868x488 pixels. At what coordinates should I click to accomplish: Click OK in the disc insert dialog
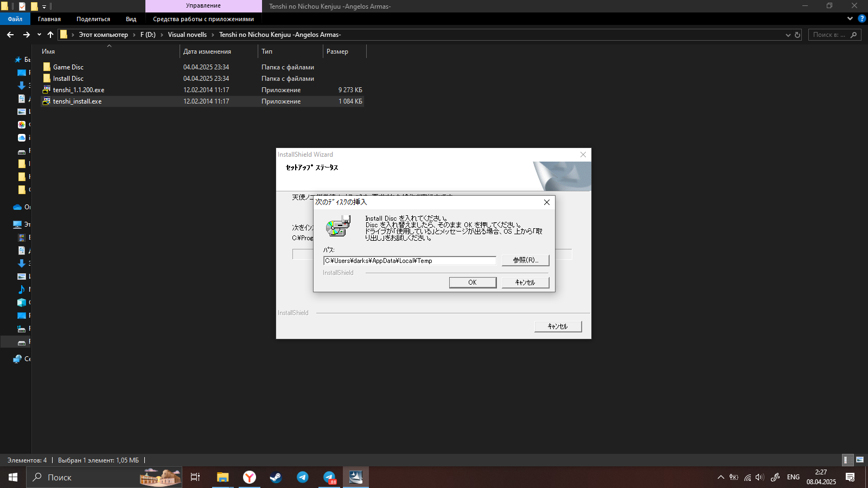pyautogui.click(x=473, y=282)
